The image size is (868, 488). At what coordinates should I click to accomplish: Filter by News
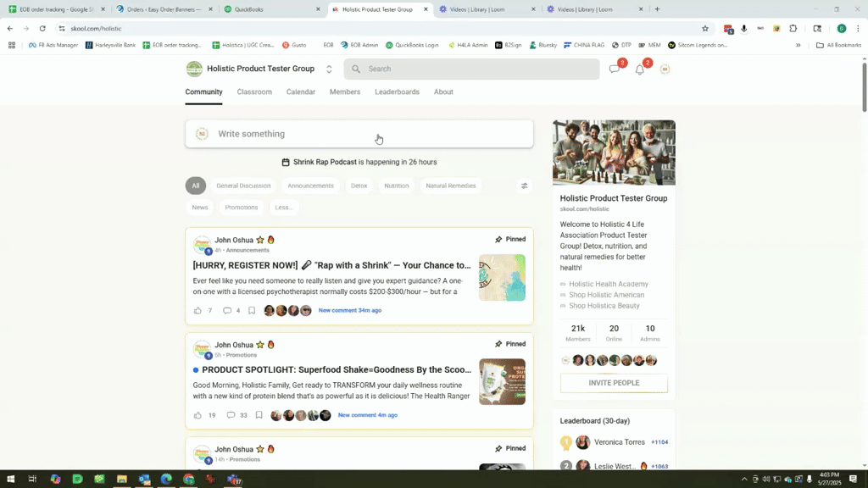(x=200, y=208)
